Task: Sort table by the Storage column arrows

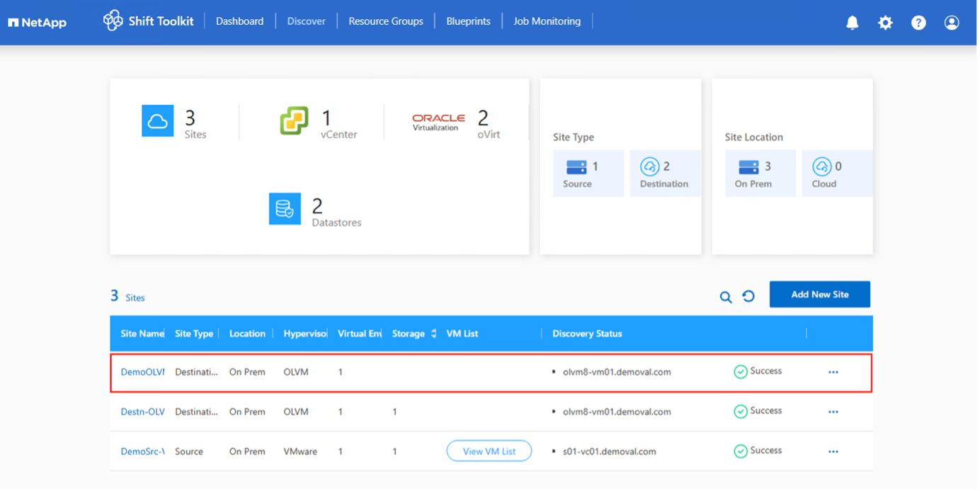Action: pos(433,334)
